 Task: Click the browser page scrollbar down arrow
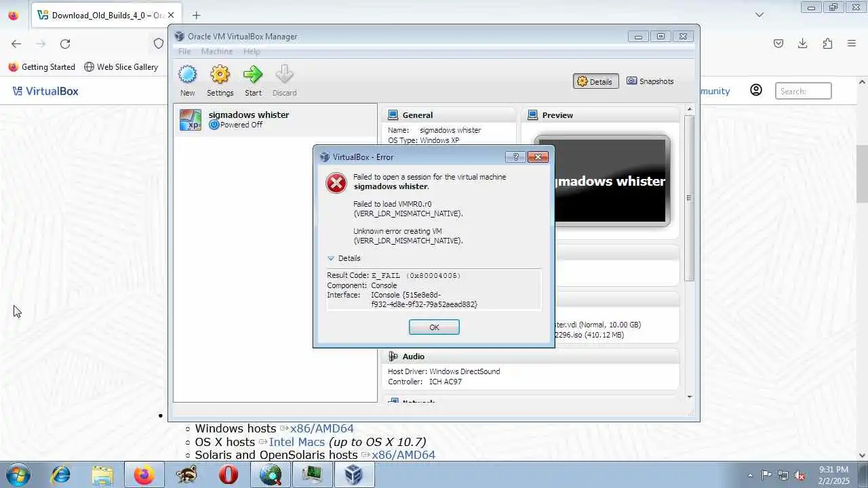pos(863,455)
